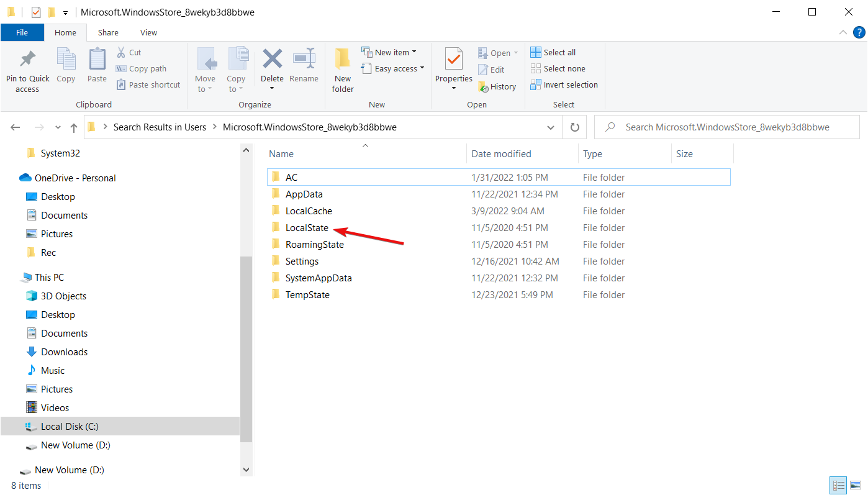Click the Cut scissors icon
The width and height of the screenshot is (868, 495).
122,52
